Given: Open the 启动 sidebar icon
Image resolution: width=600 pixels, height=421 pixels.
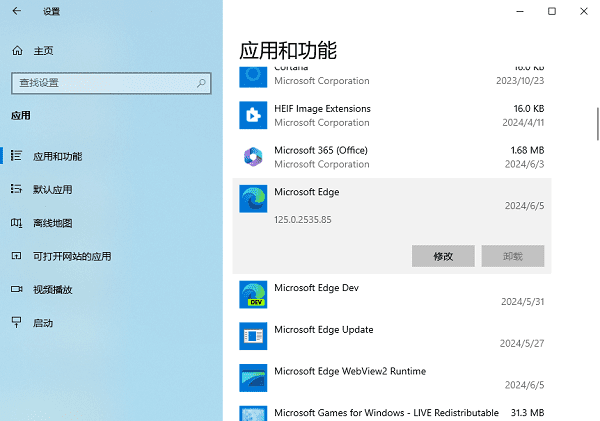Looking at the screenshot, I should 16,322.
